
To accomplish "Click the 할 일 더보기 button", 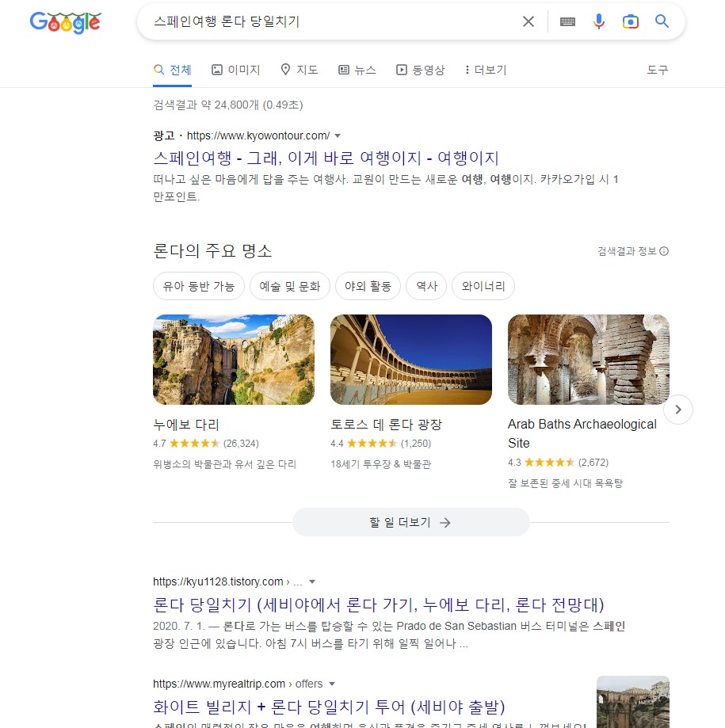I will [410, 522].
